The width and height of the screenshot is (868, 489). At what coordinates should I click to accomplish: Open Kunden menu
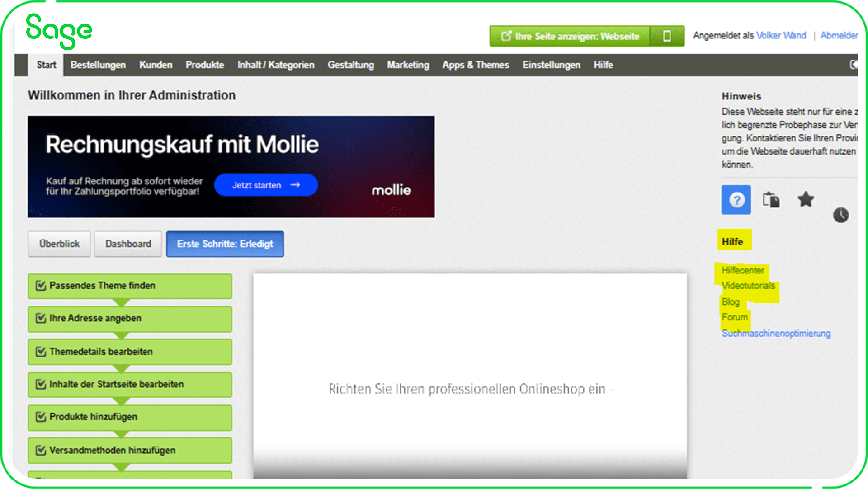click(x=156, y=65)
